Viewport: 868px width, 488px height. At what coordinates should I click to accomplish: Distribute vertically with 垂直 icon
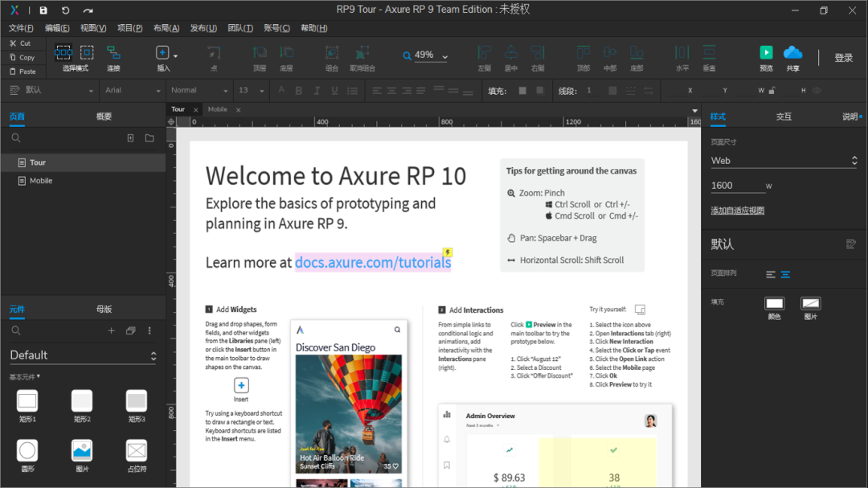tap(709, 52)
